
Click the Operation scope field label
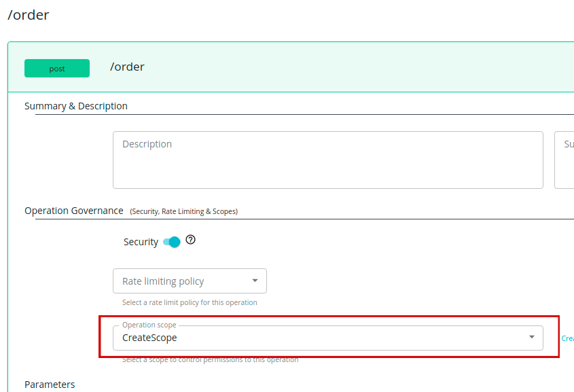coord(147,325)
